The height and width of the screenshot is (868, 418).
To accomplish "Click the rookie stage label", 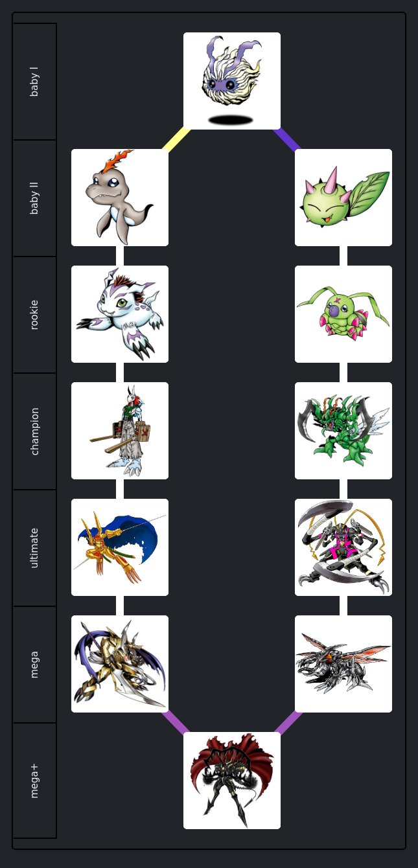I will [x=34, y=315].
